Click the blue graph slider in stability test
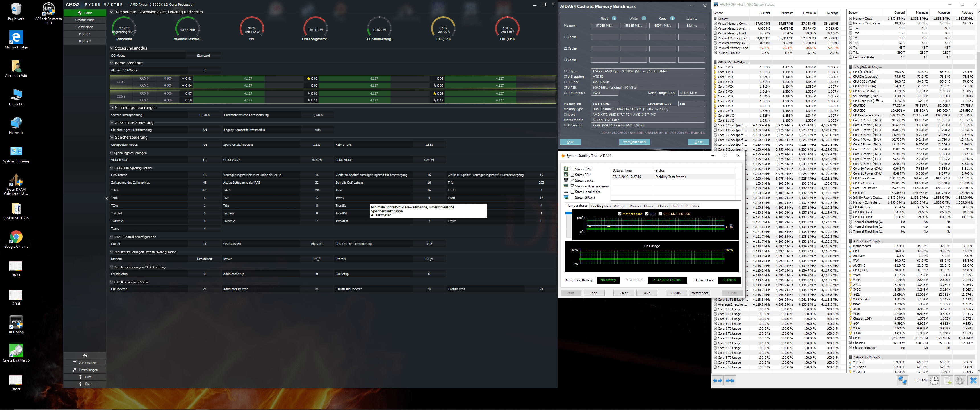The width and height of the screenshot is (980, 410). click(568, 213)
